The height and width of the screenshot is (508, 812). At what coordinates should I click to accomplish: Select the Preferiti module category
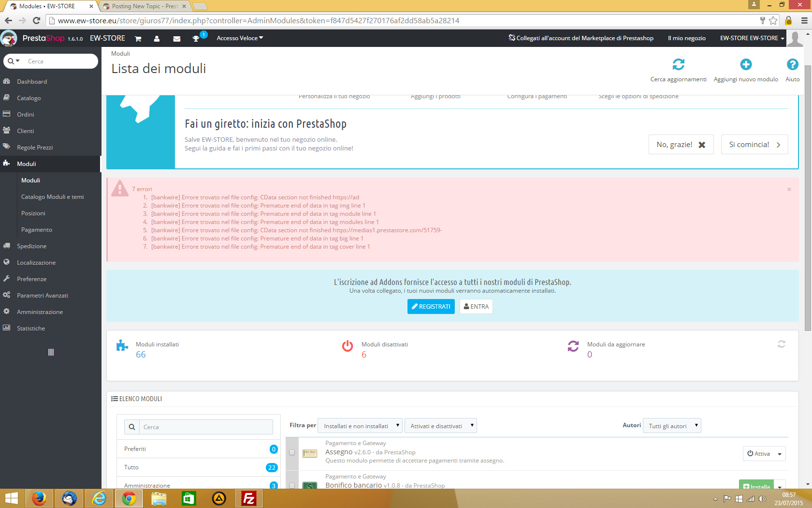click(199, 449)
